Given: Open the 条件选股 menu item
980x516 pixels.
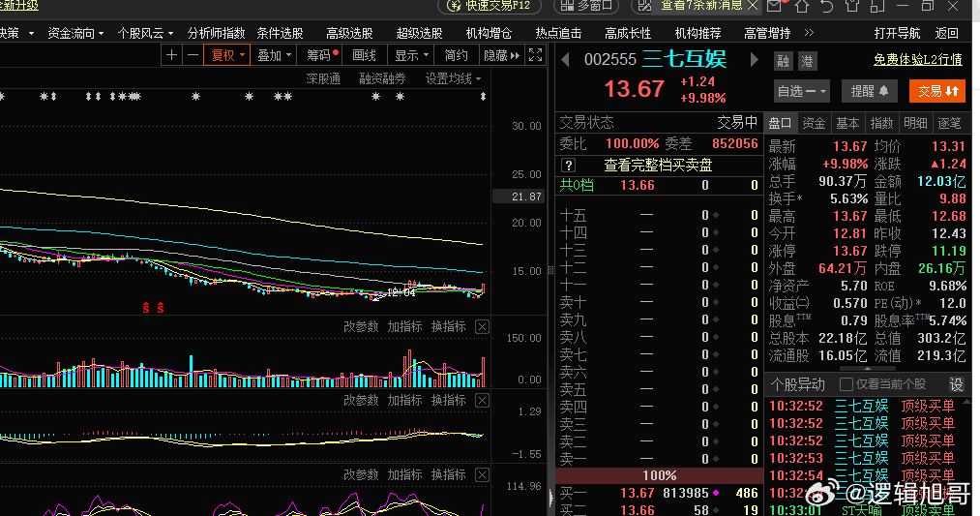Looking at the screenshot, I should (280, 33).
